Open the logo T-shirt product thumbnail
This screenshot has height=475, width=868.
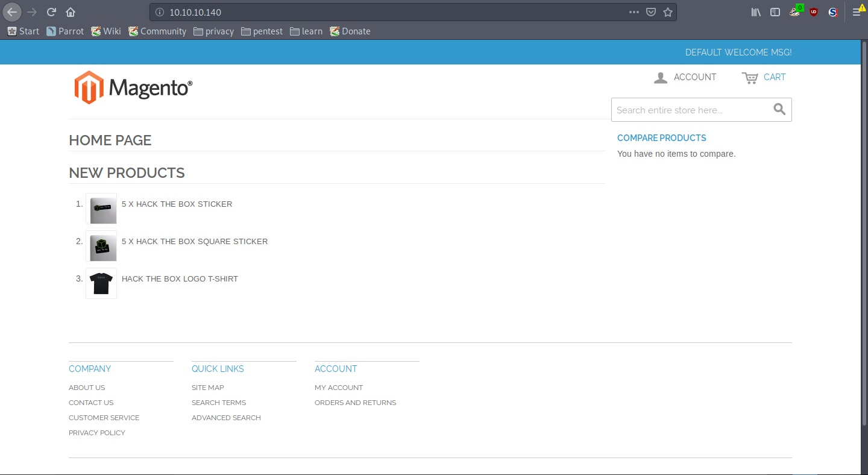coord(101,283)
